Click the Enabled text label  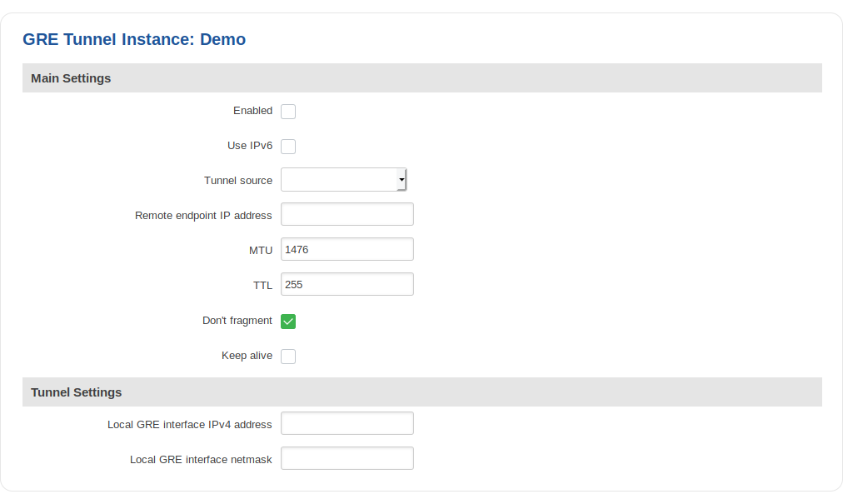252,111
